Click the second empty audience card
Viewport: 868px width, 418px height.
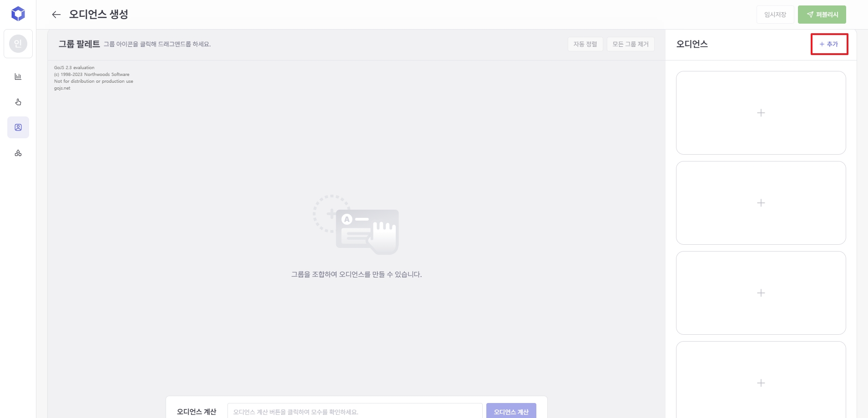(761, 203)
